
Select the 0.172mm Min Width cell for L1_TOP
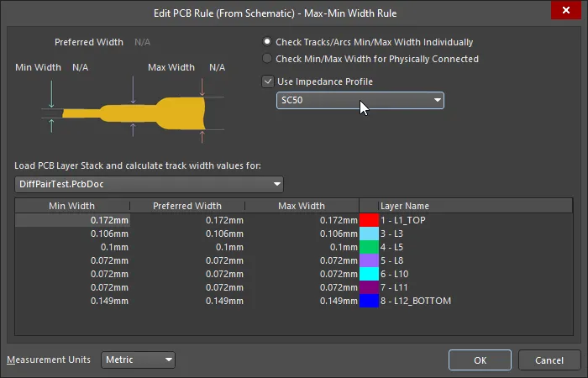(73, 219)
